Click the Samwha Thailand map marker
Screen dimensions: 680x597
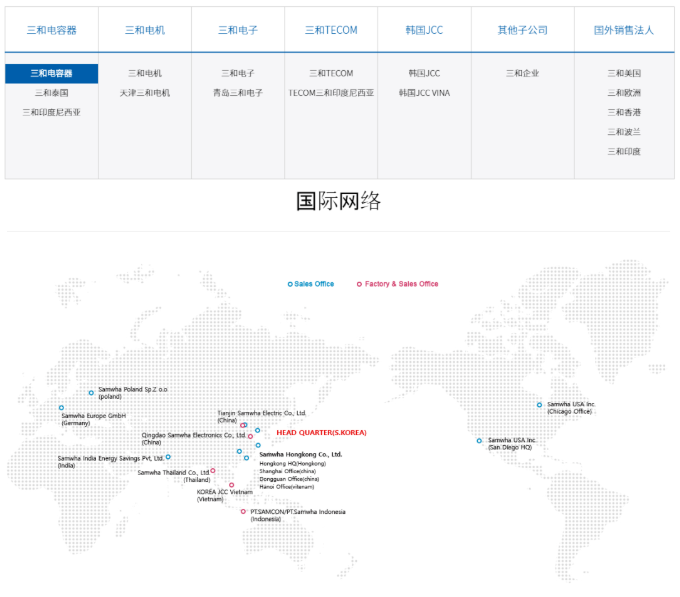point(212,470)
